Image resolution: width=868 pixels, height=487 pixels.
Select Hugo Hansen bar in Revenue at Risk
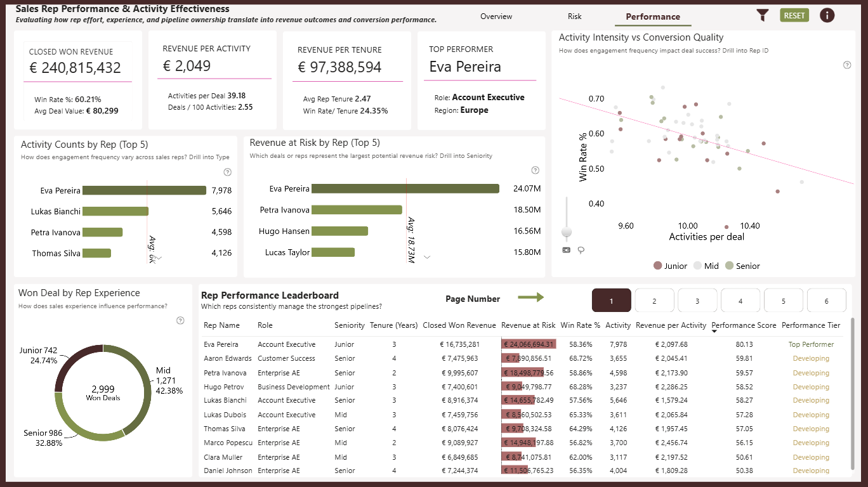(339, 231)
